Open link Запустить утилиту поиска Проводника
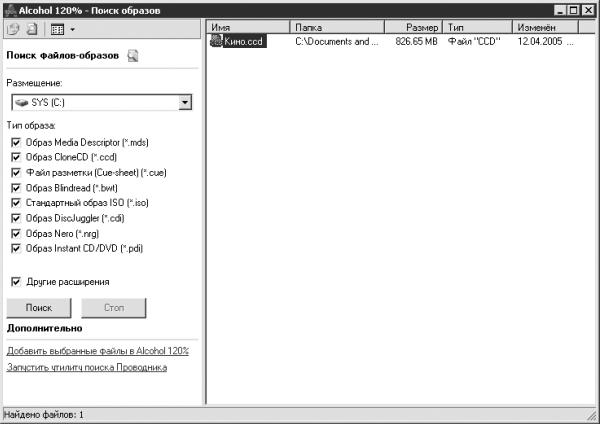 tap(87, 367)
